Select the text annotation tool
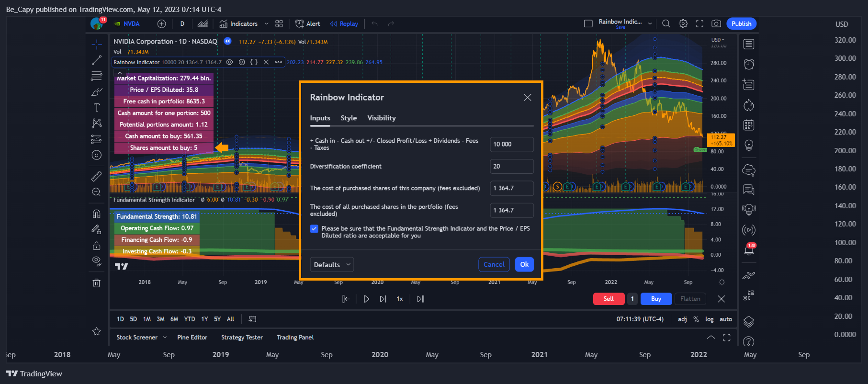The width and height of the screenshot is (868, 384). pos(97,108)
